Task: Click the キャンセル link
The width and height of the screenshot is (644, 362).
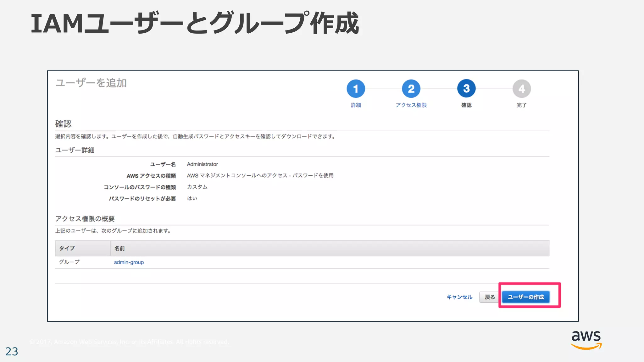Action: (459, 297)
